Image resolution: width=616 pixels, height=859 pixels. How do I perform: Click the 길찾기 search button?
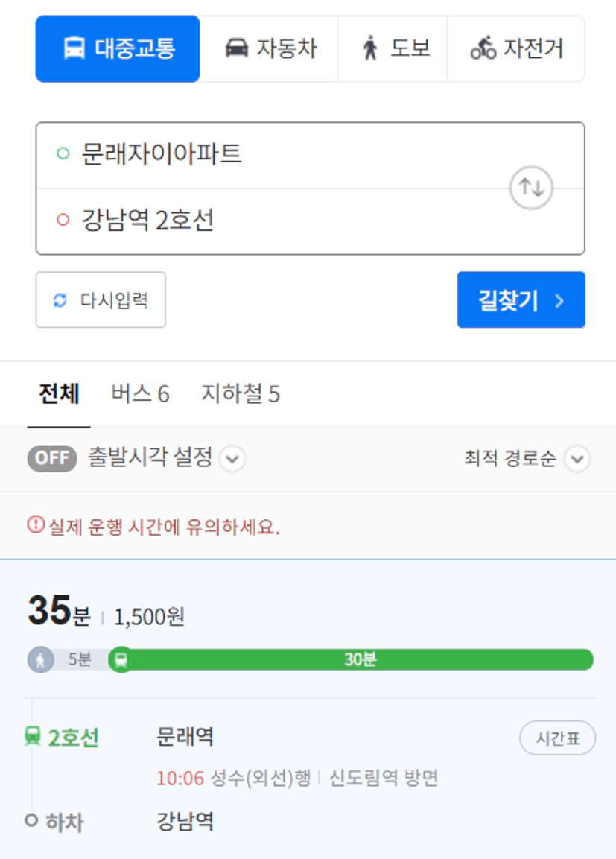tap(521, 299)
